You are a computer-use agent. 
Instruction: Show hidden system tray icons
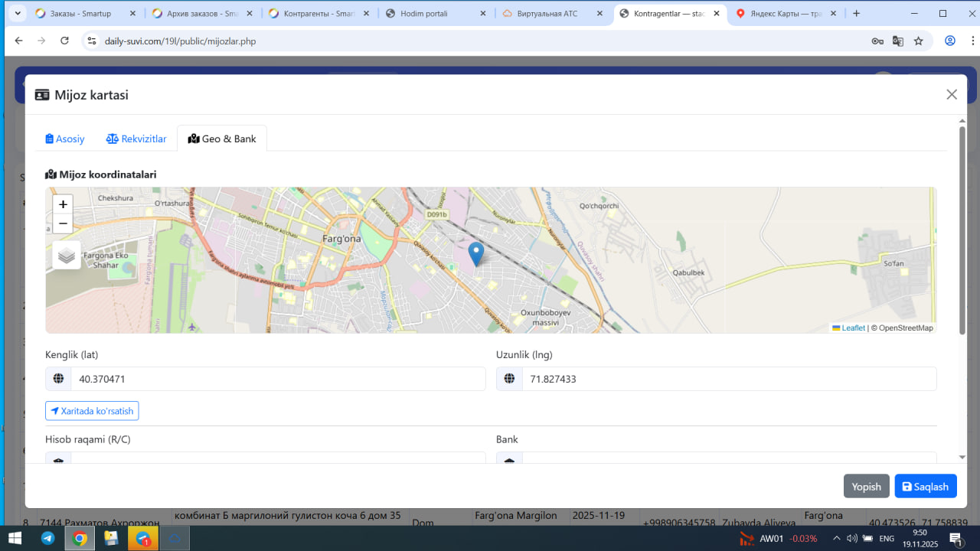[x=836, y=538]
